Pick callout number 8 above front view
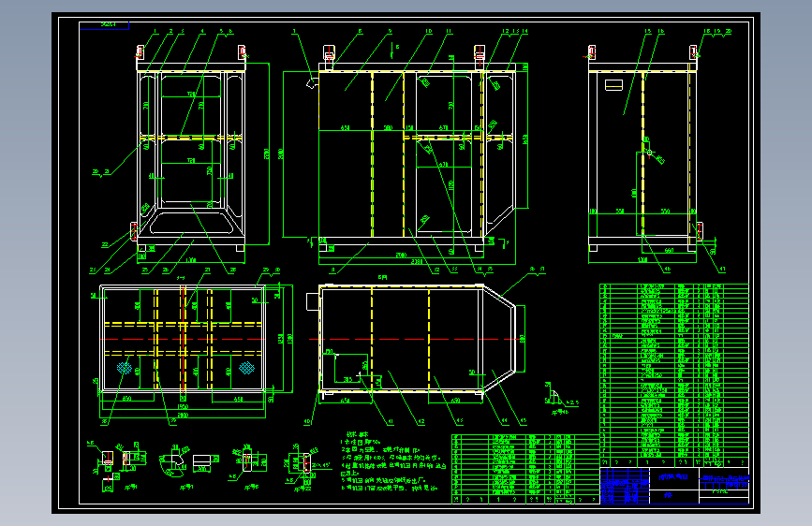 (x=360, y=32)
